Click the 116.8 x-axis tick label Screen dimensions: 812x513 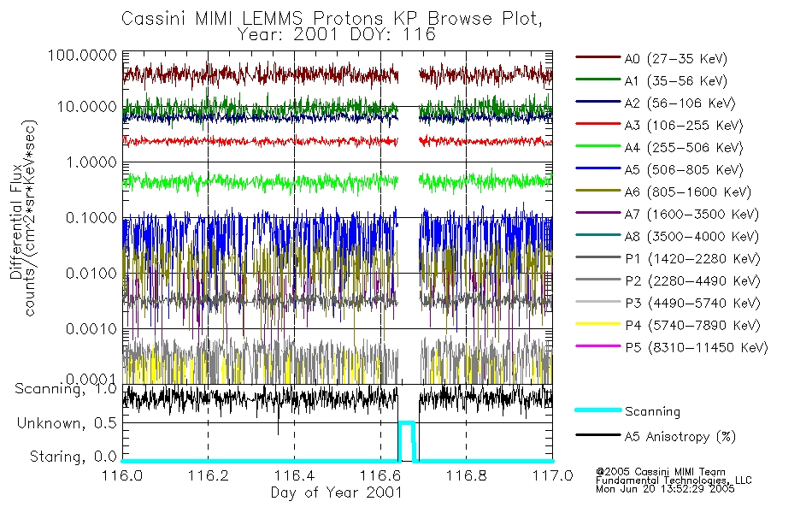(466, 475)
